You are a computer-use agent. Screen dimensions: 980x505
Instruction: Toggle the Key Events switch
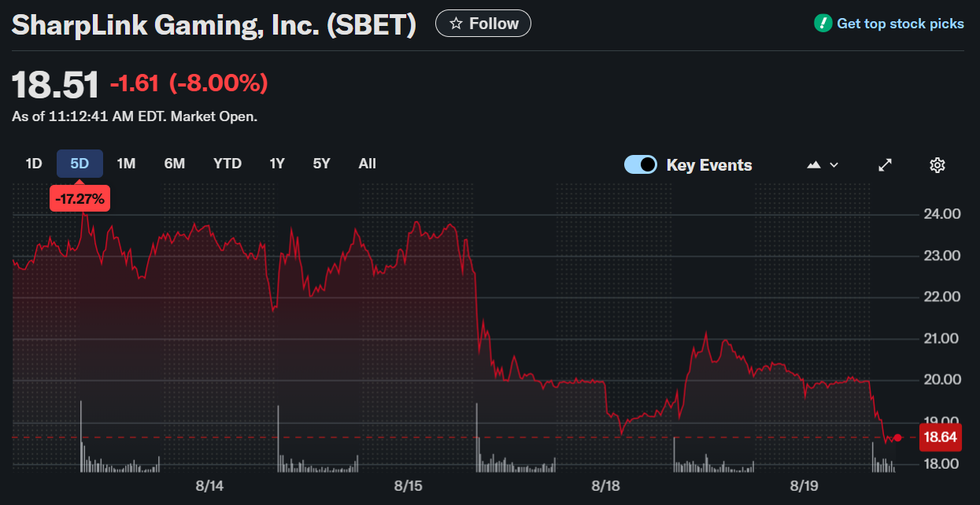[x=641, y=164]
